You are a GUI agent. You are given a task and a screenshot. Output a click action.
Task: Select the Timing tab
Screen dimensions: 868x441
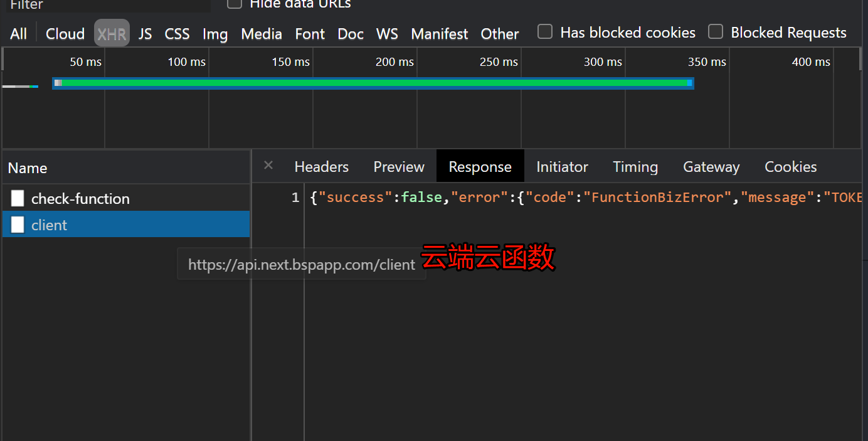(x=635, y=167)
